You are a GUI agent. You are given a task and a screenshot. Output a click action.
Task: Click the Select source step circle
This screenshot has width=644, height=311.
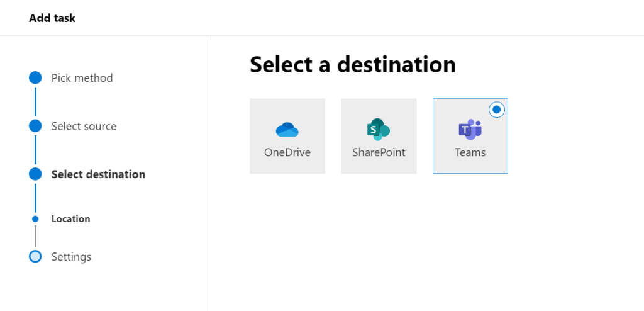point(35,126)
